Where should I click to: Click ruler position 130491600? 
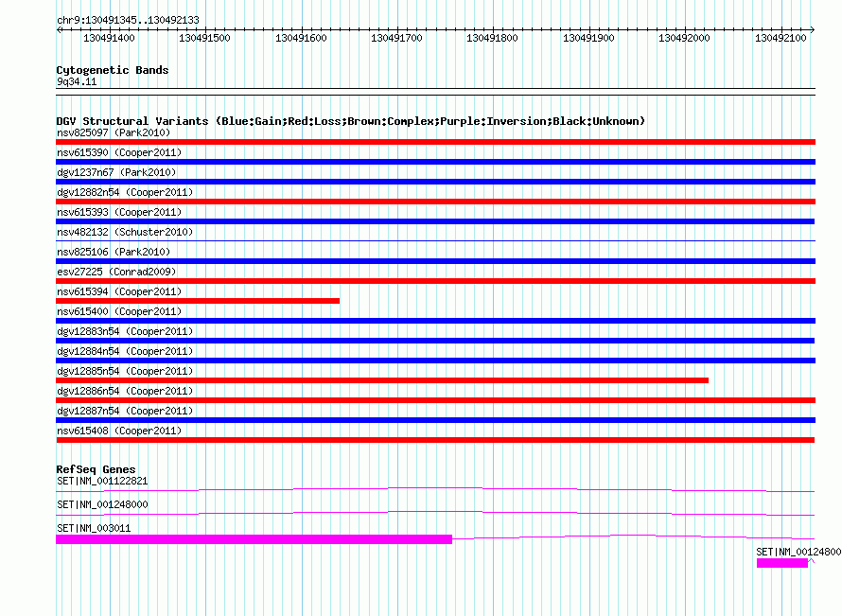click(x=301, y=38)
